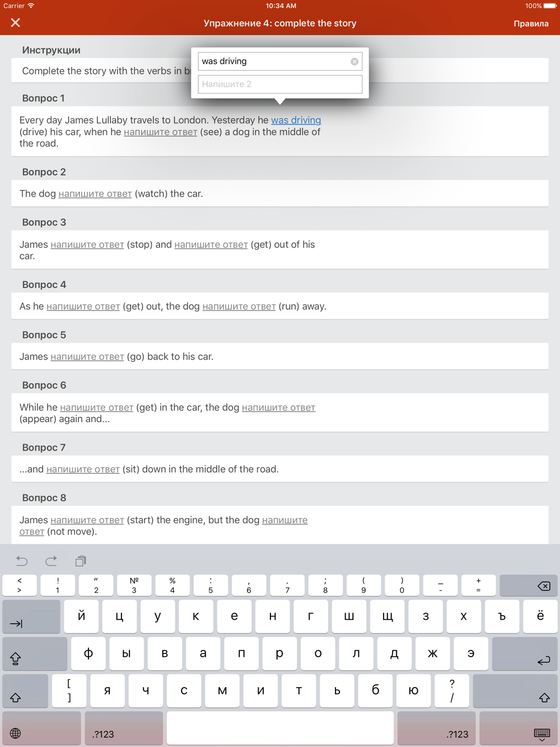The width and height of the screenshot is (560, 747).
Task: Toggle the caps lock key
Action: tap(35, 653)
